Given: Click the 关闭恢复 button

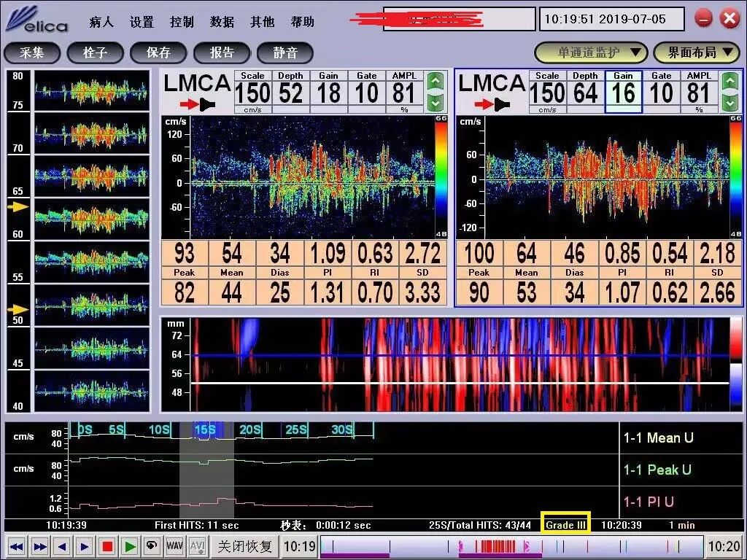Looking at the screenshot, I should tap(244, 545).
